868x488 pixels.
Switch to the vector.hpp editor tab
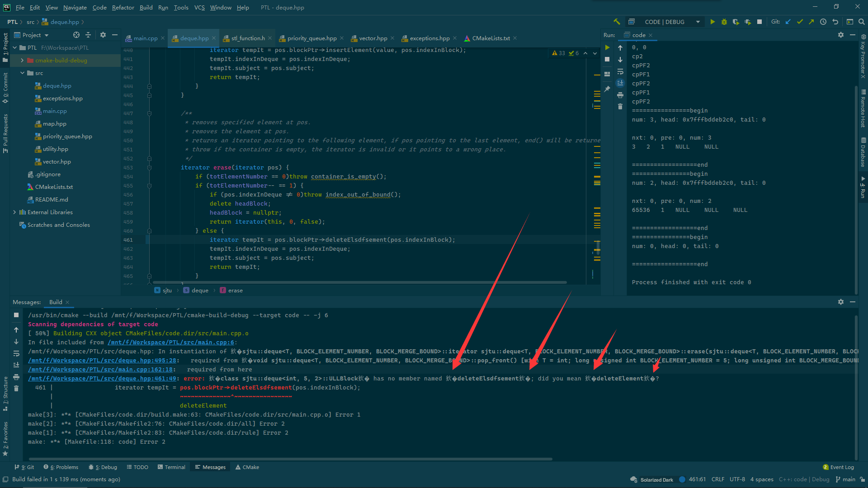(x=373, y=38)
